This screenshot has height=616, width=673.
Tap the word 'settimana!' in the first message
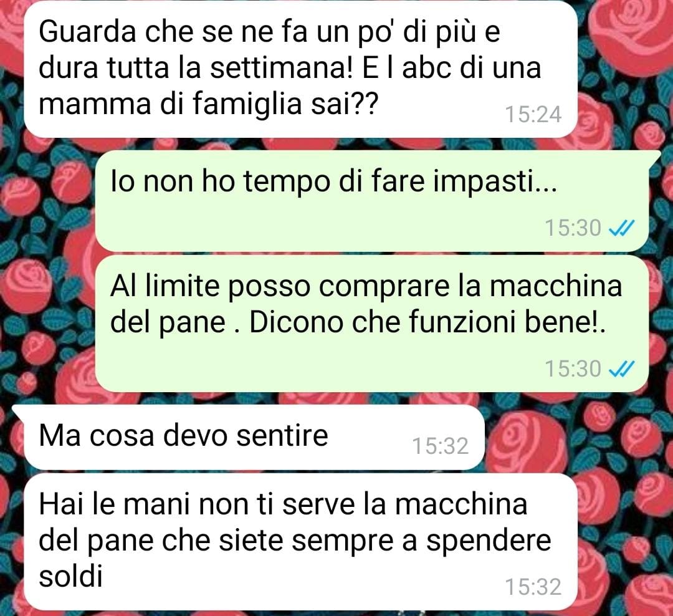point(281,69)
